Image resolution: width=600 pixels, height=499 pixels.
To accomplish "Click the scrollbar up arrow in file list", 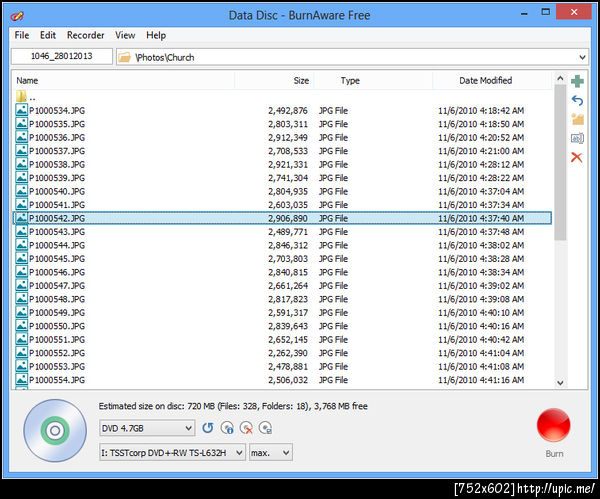I will coord(560,78).
